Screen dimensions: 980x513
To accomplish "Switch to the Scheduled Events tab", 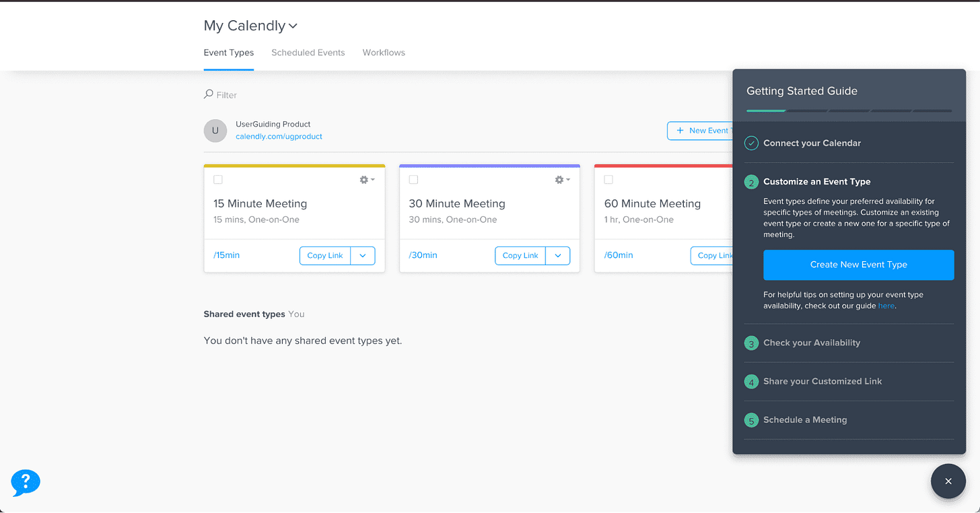I will [308, 53].
